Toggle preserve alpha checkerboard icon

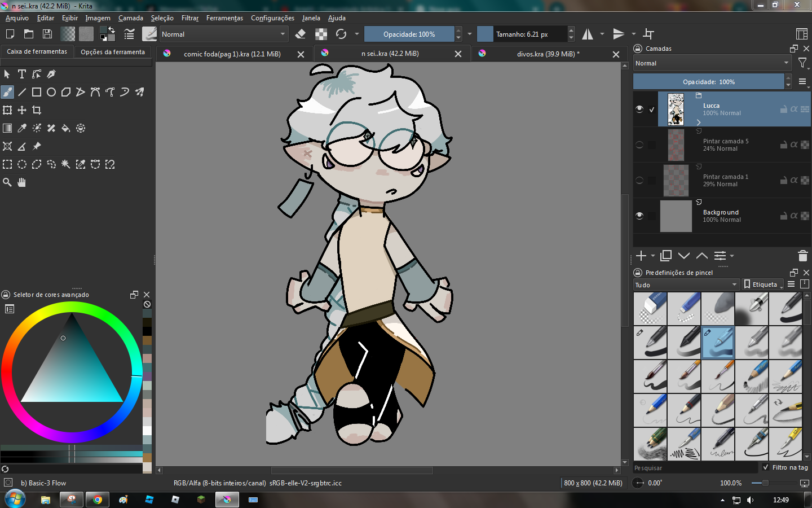tap(321, 34)
